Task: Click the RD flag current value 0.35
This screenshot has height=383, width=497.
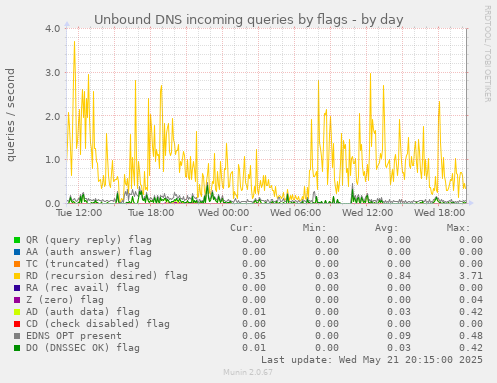Action: [x=254, y=276]
